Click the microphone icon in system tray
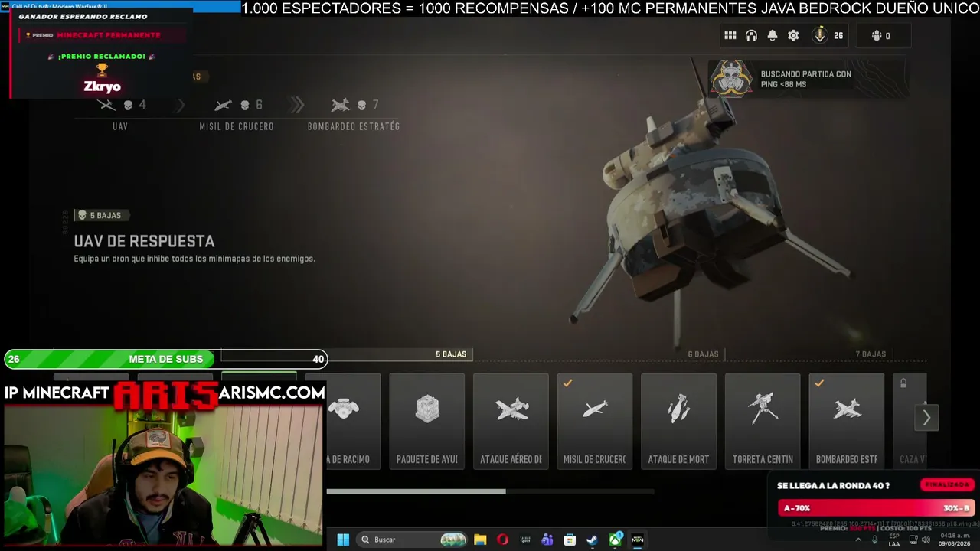This screenshot has width=980, height=551. (875, 540)
